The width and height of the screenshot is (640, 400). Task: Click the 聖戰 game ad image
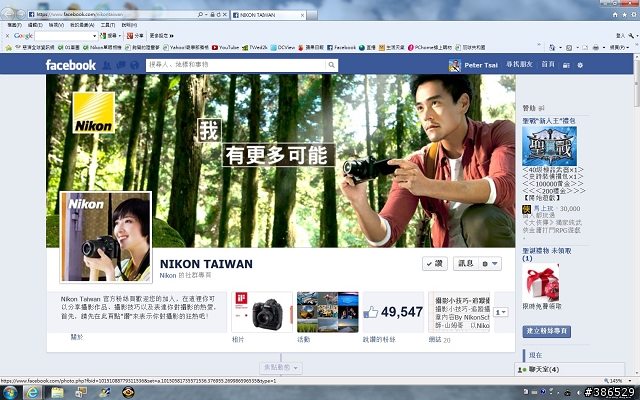(549, 146)
